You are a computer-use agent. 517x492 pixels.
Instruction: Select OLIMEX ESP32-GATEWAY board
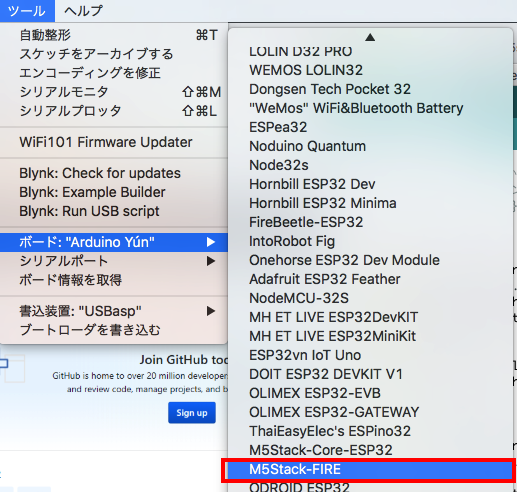[x=370, y=412]
